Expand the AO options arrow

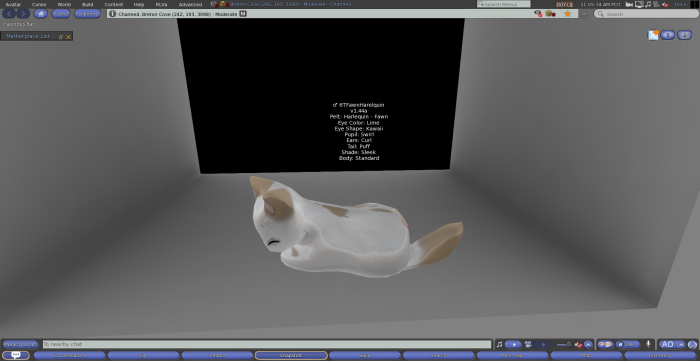click(681, 344)
